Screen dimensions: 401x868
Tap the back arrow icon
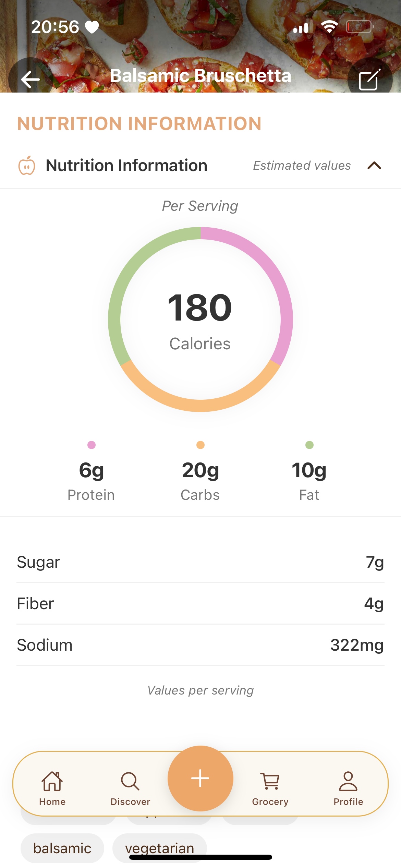30,80
